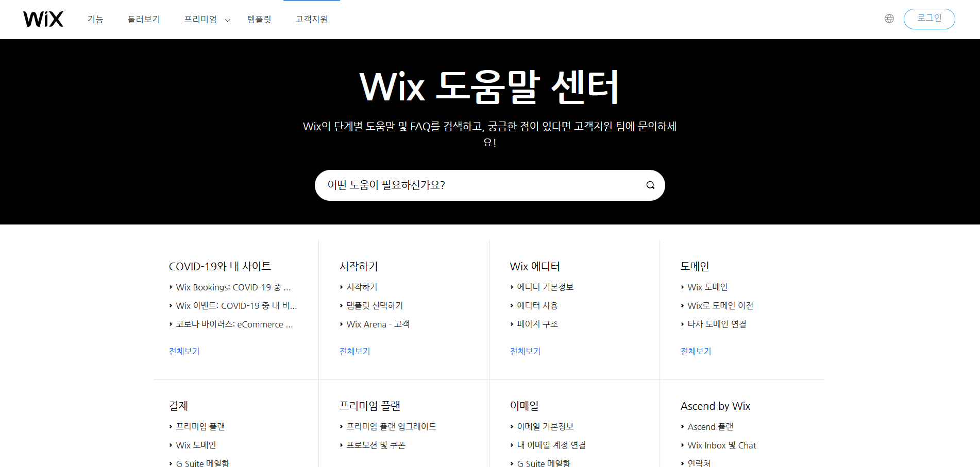This screenshot has width=980, height=467.
Task: Open Wix로 도메인 이전 article
Action: (x=720, y=305)
